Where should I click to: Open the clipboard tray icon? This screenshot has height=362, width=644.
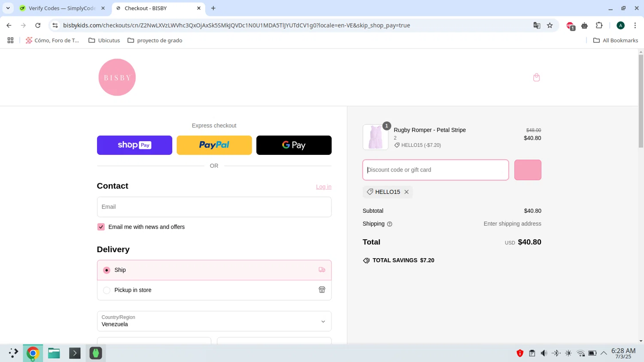532,353
